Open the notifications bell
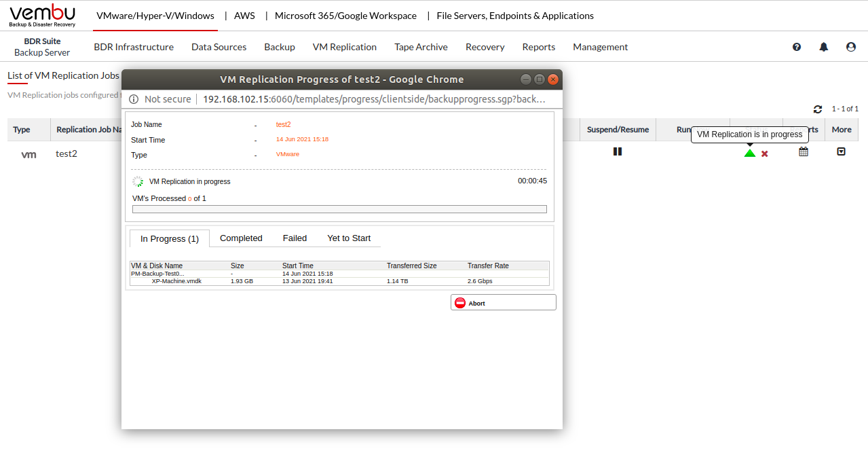Image resolution: width=868 pixels, height=455 pixels. point(824,47)
